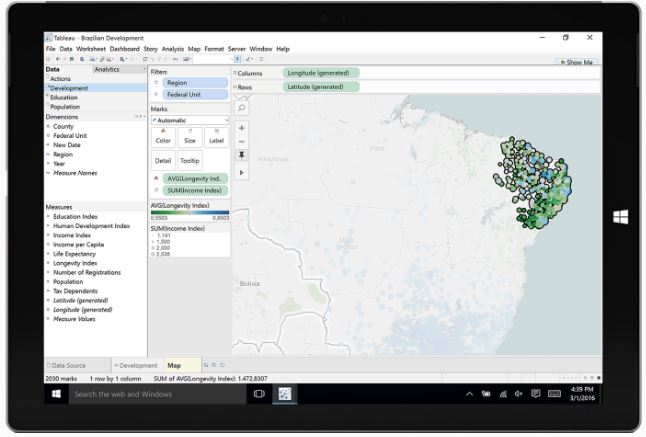Click the Region filter pill
This screenshot has width=646, height=437.
coord(195,83)
